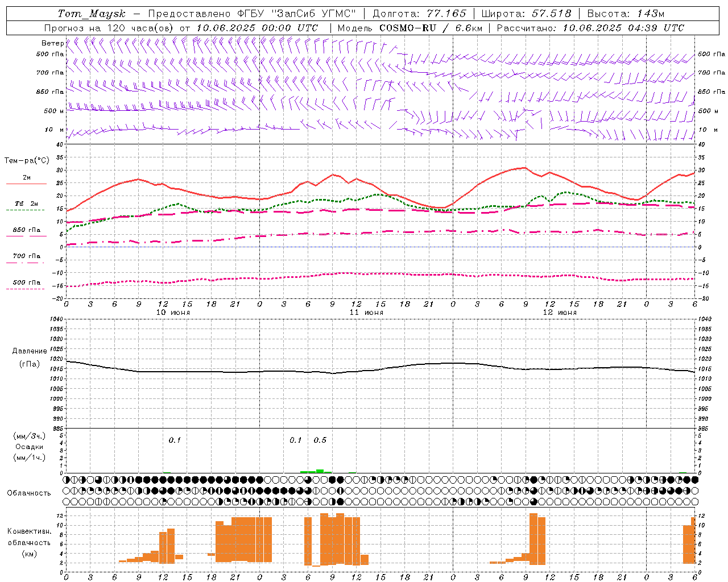728x582 pixels.
Task: Select the text 'Предоставлено ФГБУ "ЗапСиб УГМС"'
Action: pos(251,14)
